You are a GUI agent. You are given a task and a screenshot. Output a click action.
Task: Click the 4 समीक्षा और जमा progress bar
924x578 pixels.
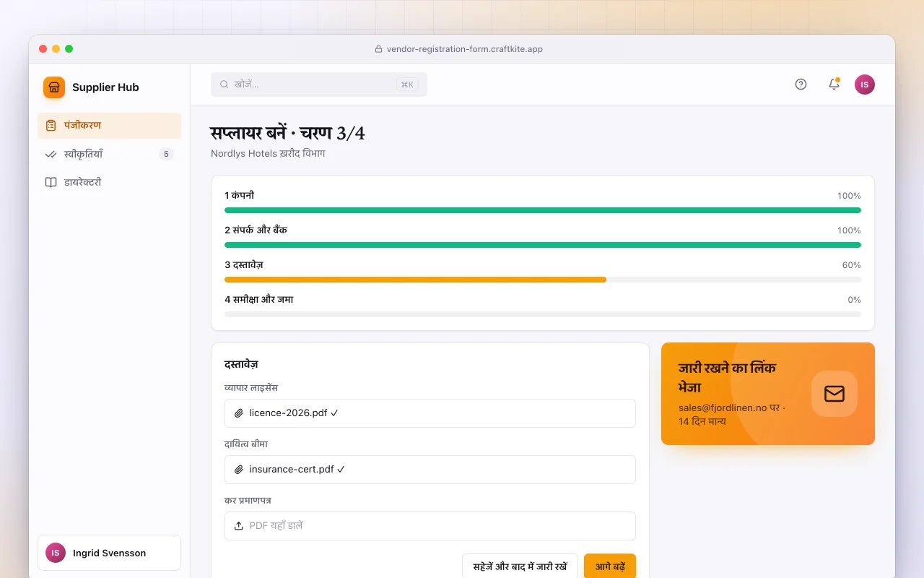pos(543,314)
